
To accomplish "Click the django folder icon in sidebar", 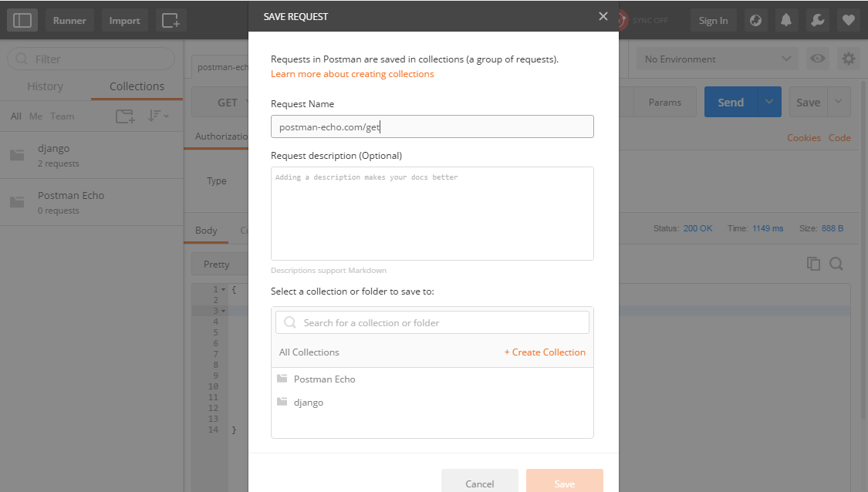I will pos(17,155).
